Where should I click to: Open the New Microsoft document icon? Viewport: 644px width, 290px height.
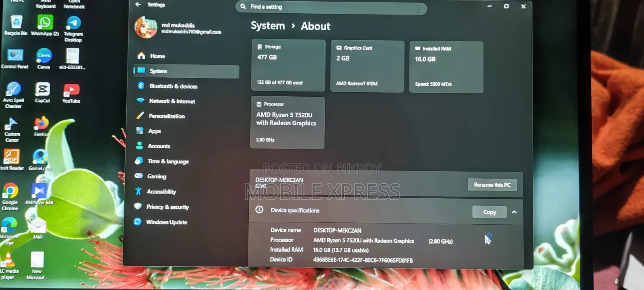[x=37, y=266]
